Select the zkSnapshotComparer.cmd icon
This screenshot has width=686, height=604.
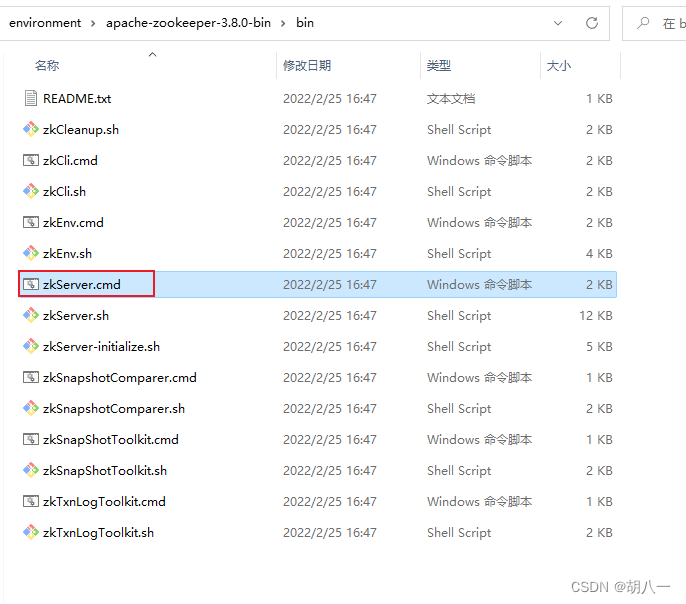click(x=31, y=377)
